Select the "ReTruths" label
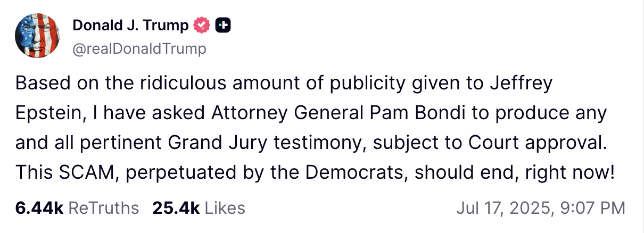644x233 pixels. tap(104, 208)
